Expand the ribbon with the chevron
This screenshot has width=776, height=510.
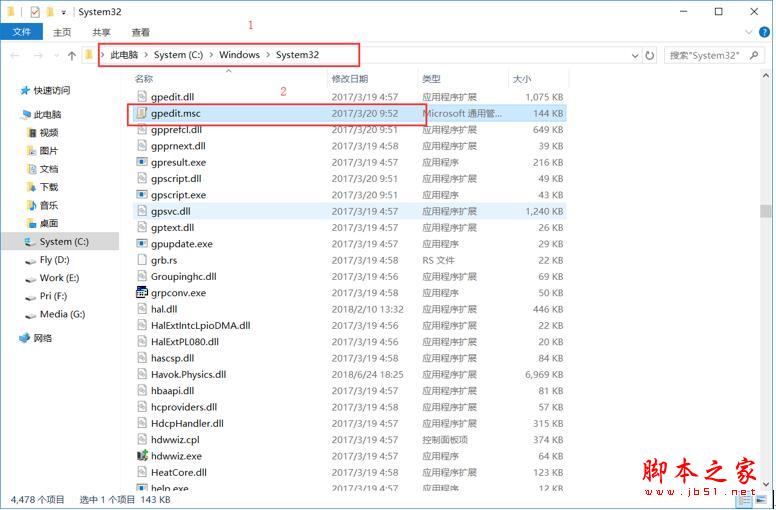pos(748,32)
